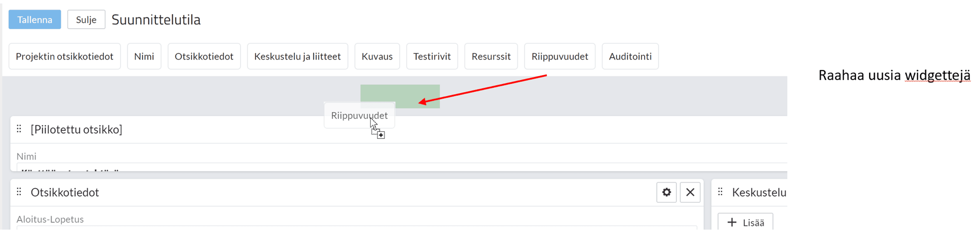980x247 pixels.
Task: Open Otsikkotiedot widget settings gear
Action: (666, 192)
